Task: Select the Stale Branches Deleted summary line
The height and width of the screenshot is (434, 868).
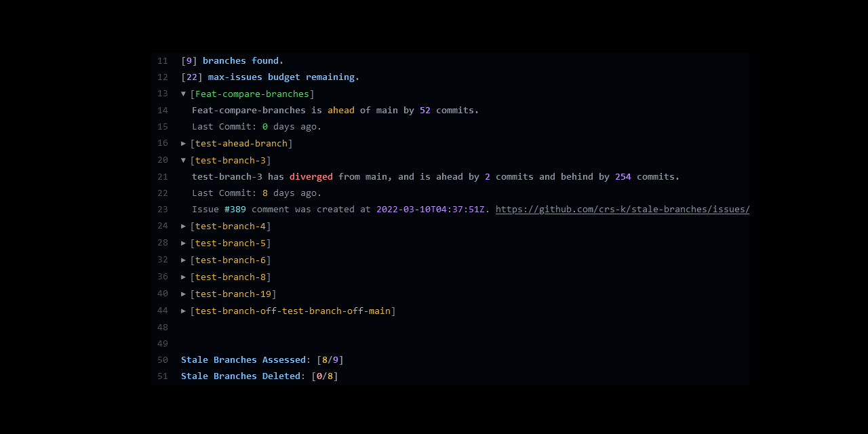Action: [x=258, y=376]
